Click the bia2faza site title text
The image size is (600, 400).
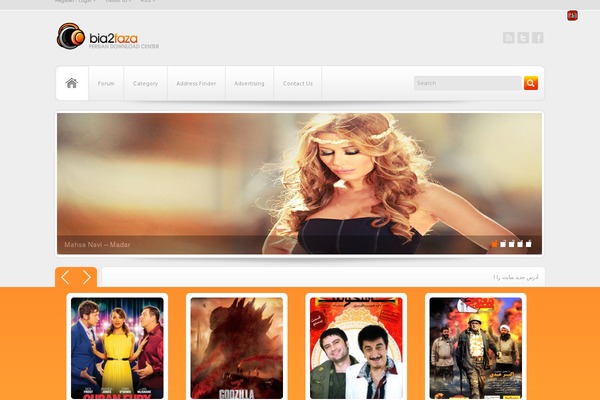point(113,38)
